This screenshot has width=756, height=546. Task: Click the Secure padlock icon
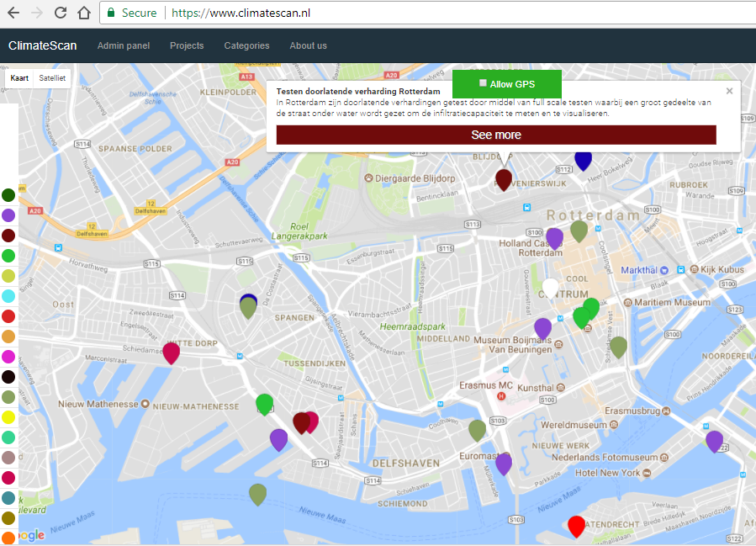pyautogui.click(x=111, y=13)
